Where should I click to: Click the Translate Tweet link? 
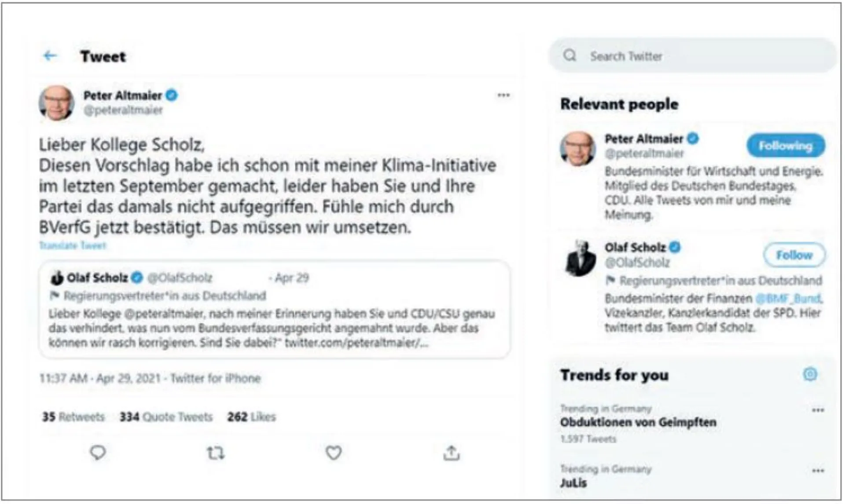tap(72, 246)
